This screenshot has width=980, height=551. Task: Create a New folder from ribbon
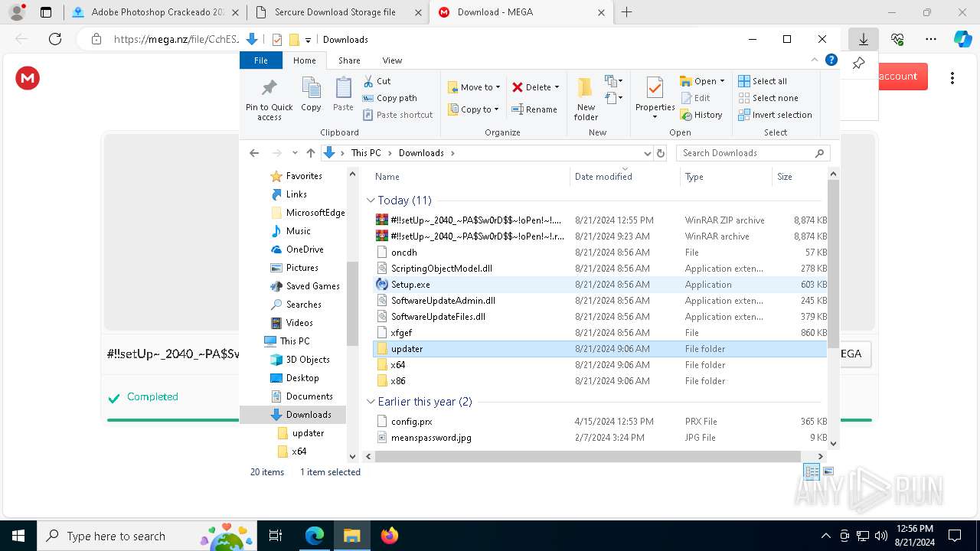pyautogui.click(x=586, y=98)
